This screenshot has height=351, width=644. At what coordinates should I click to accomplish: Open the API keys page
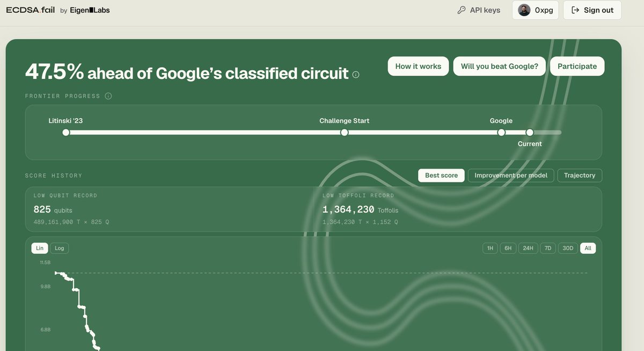479,10
